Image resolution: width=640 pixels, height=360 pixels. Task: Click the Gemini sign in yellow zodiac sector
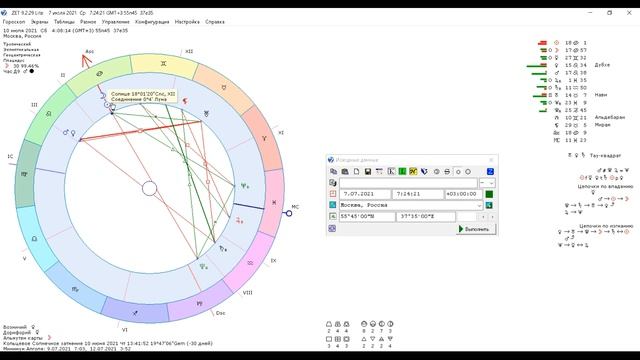[163, 64]
